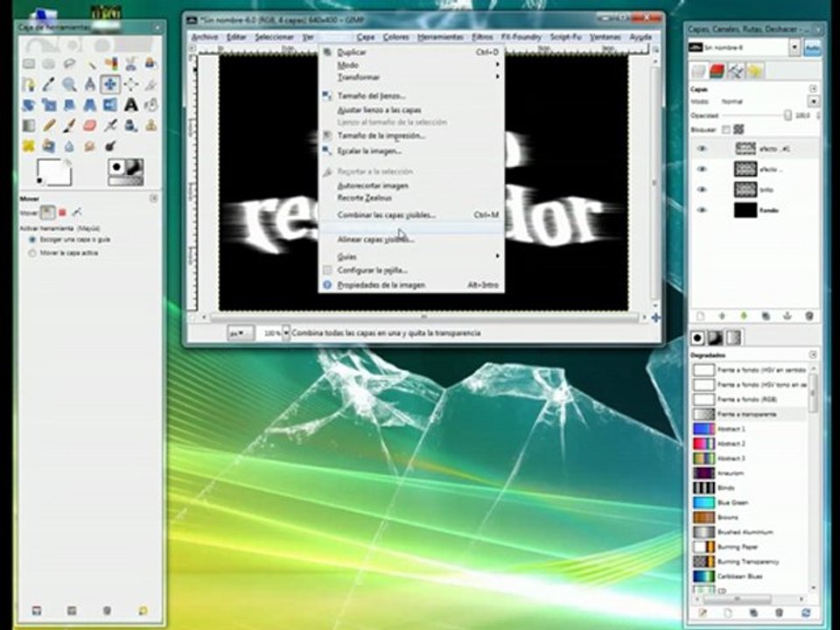Select the Rectangle Select tool
The image size is (840, 630).
pyautogui.click(x=29, y=64)
